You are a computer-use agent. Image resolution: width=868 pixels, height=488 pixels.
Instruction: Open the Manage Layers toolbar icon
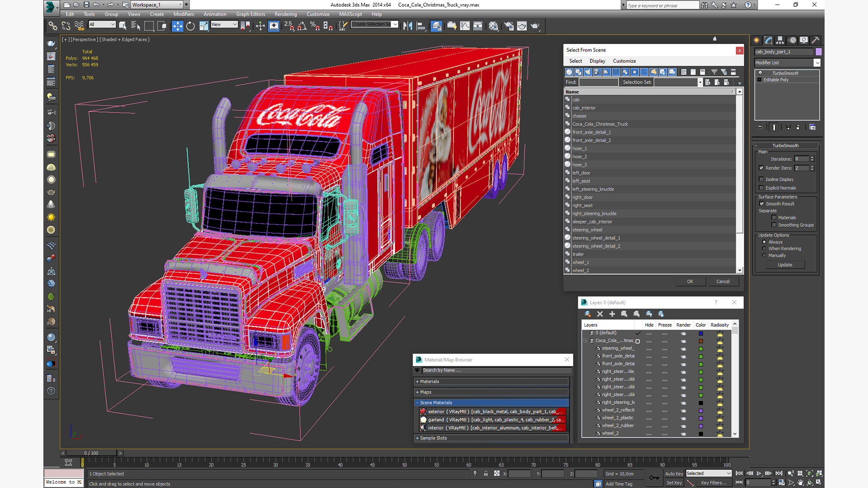pyautogui.click(x=436, y=26)
